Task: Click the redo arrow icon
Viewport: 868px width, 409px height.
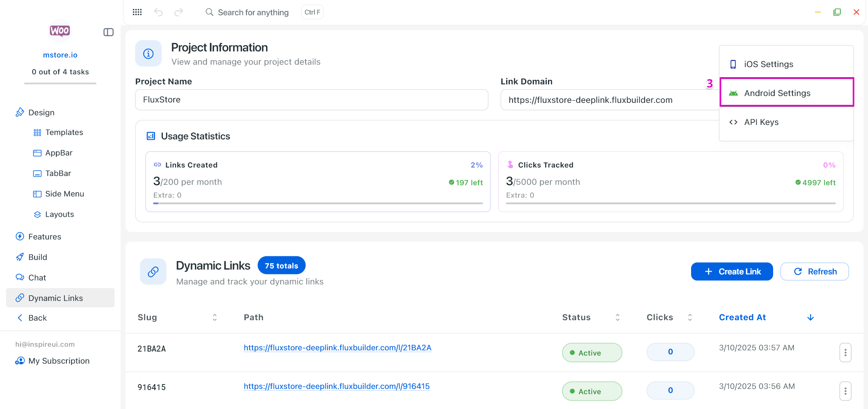Action: (x=179, y=12)
